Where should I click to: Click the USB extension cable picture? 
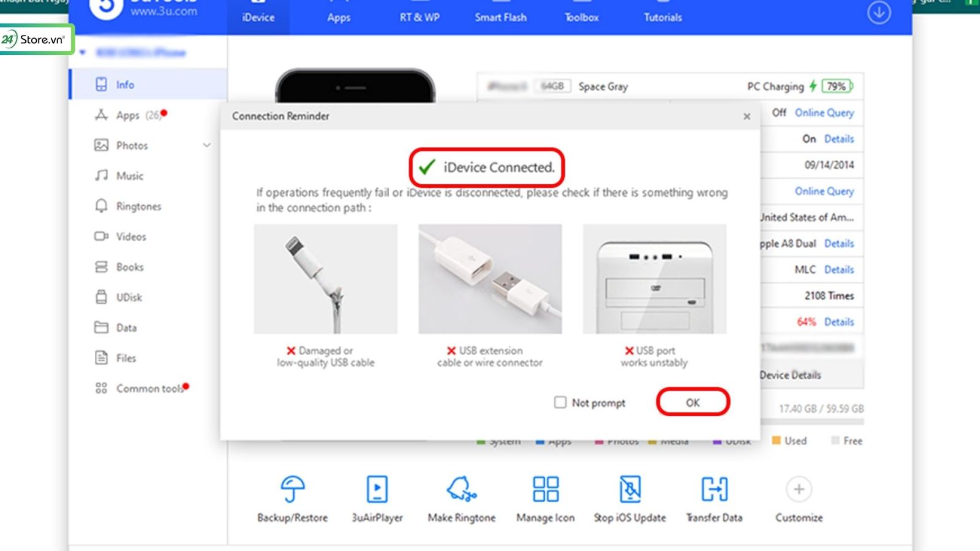[x=490, y=279]
